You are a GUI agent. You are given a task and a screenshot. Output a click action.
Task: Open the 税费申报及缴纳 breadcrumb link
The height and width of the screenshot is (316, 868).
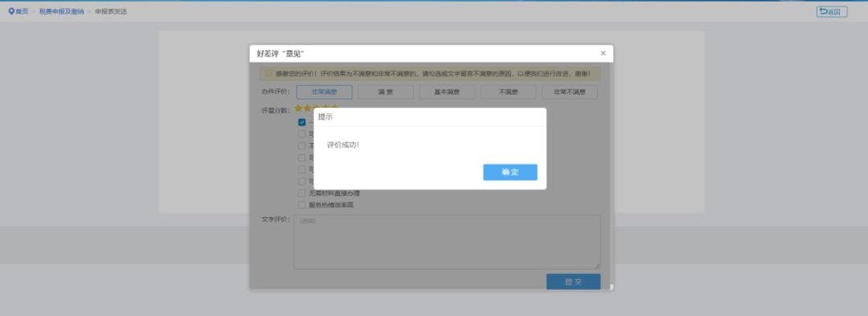pyautogui.click(x=61, y=11)
